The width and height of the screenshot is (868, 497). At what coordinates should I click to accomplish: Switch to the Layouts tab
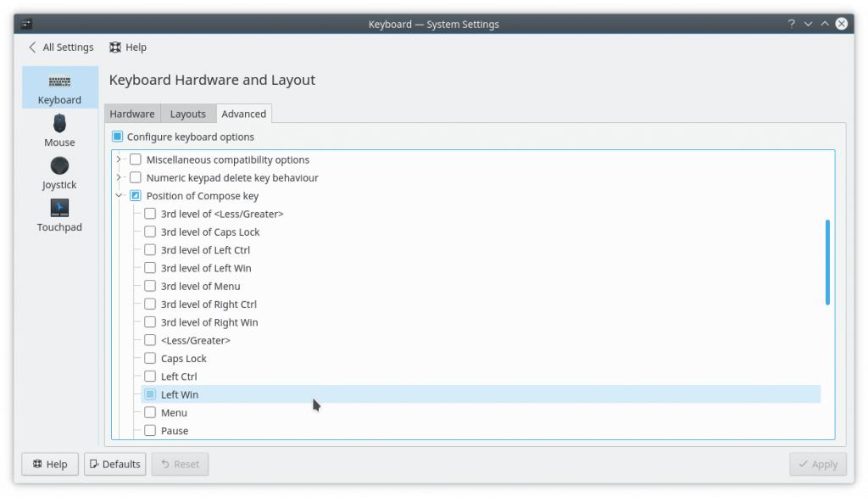pos(187,114)
